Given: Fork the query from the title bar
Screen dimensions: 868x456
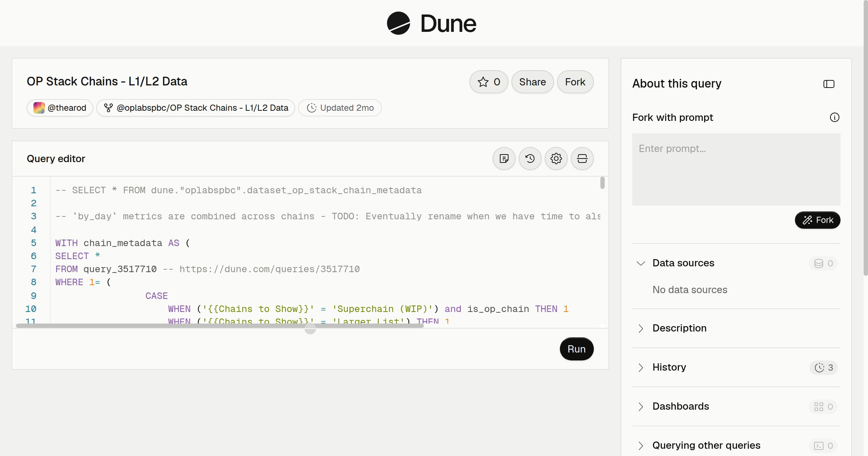Looking at the screenshot, I should 575,82.
